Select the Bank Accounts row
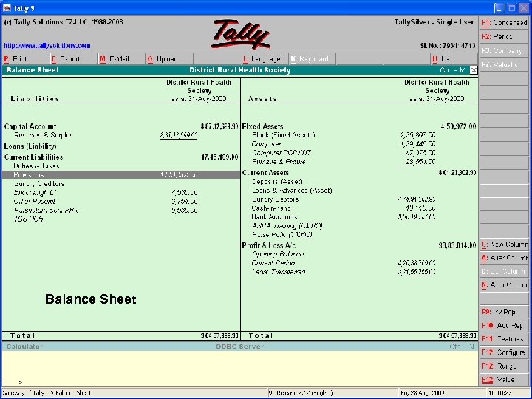 [359, 216]
